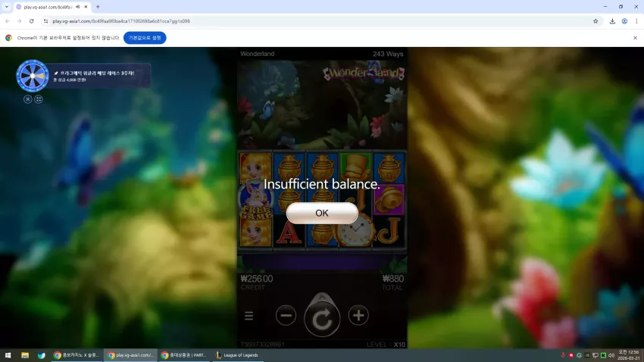
Task: Increase bet with the plus button
Action: click(358, 315)
